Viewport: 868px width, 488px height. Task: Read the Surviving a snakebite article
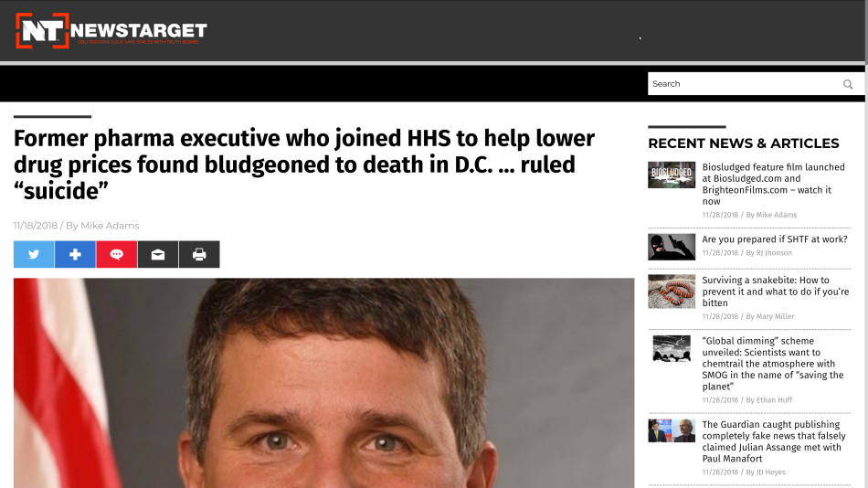tap(775, 292)
